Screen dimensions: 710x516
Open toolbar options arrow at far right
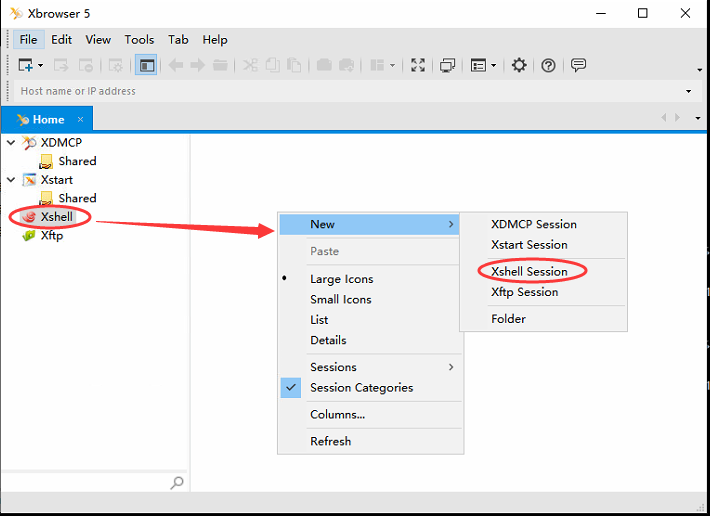(x=700, y=69)
